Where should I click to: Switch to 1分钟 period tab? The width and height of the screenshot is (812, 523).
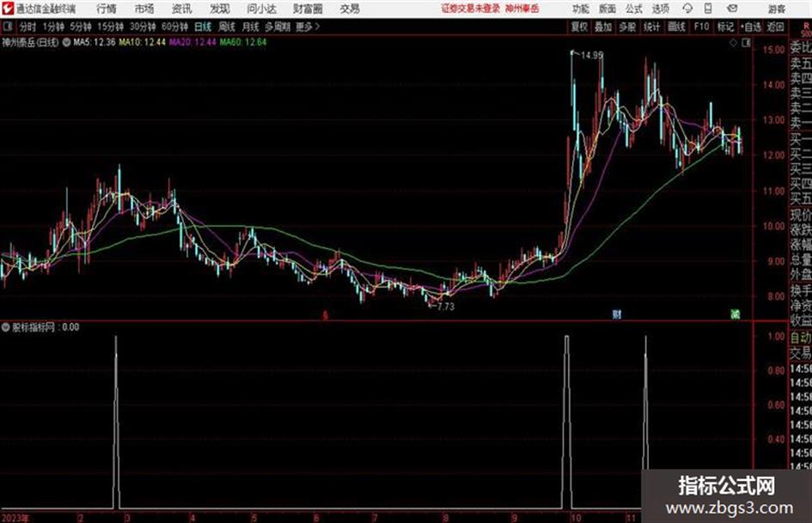[53, 27]
